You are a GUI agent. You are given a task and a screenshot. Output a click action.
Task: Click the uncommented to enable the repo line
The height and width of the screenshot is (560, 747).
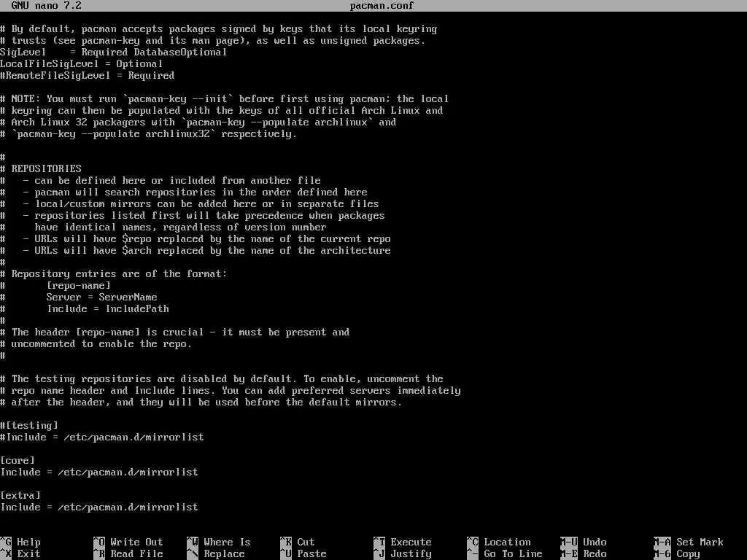[x=96, y=344]
